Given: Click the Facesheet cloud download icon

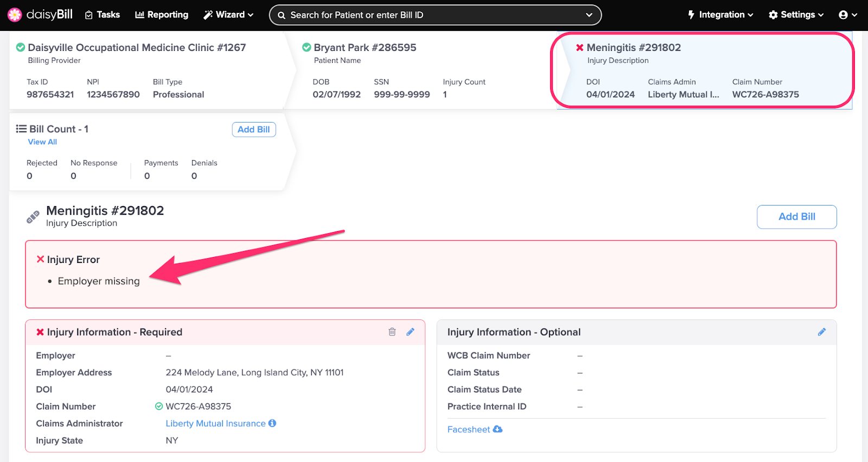Looking at the screenshot, I should pyautogui.click(x=497, y=429).
